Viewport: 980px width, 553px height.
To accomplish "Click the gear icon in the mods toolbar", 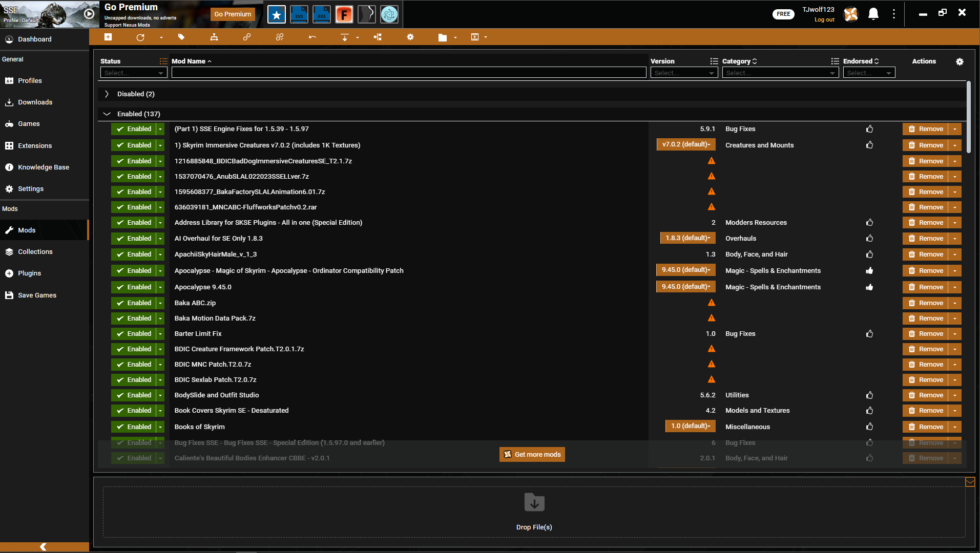I will [x=410, y=37].
